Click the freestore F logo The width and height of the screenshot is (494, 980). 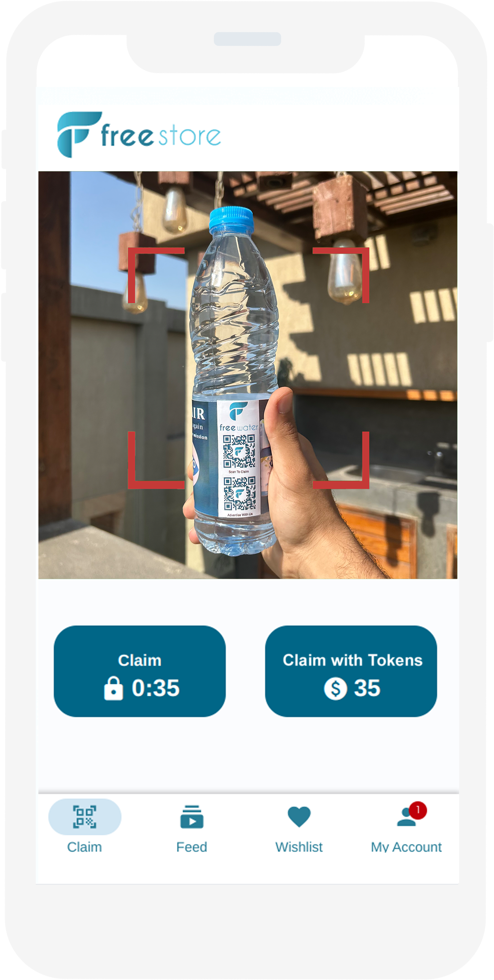pos(79,135)
